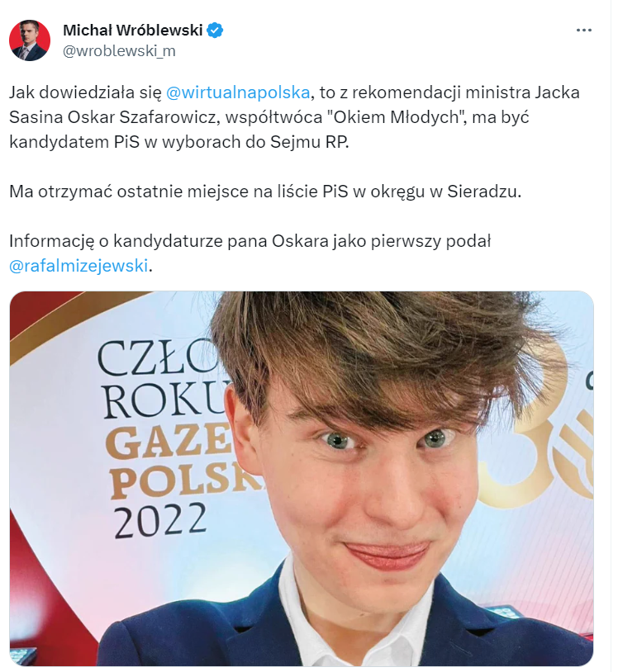Image resolution: width=618 pixels, height=672 pixels.
Task: Click the blue verified badge icon
Action: (x=215, y=31)
